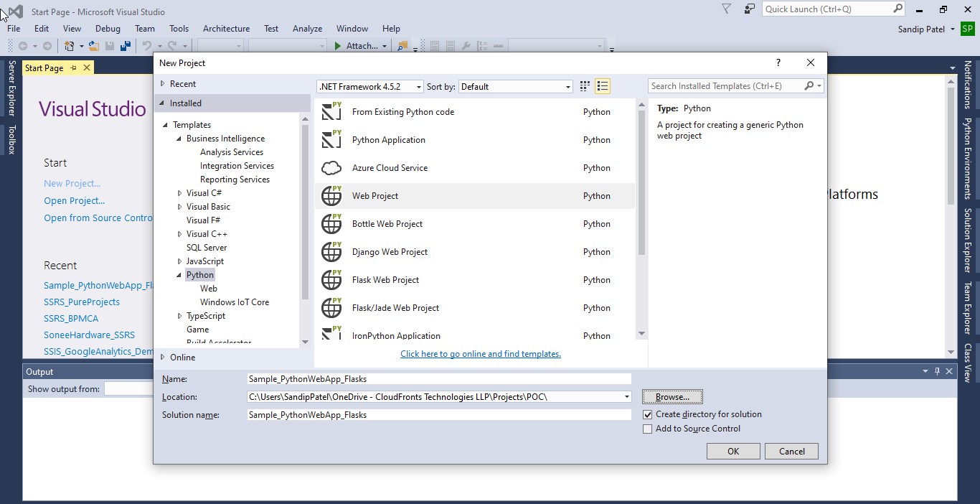980x504 pixels.
Task: Uncheck Create directory for solution
Action: pos(648,414)
